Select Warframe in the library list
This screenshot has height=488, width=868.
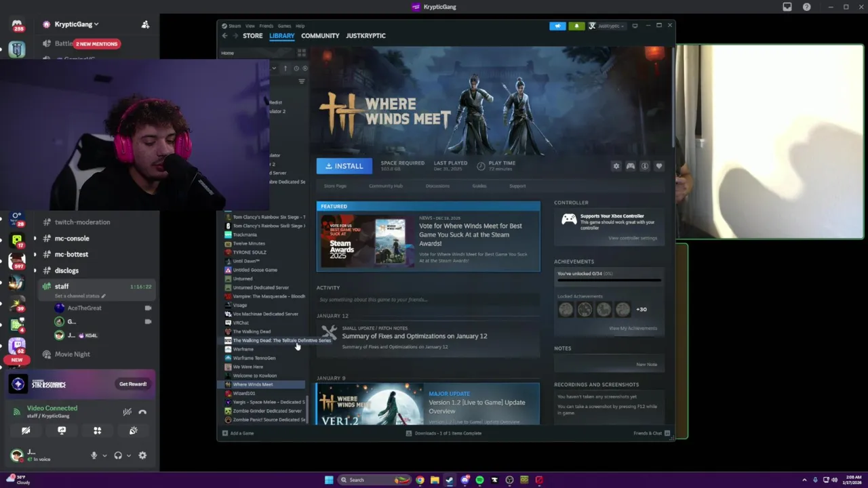click(243, 349)
